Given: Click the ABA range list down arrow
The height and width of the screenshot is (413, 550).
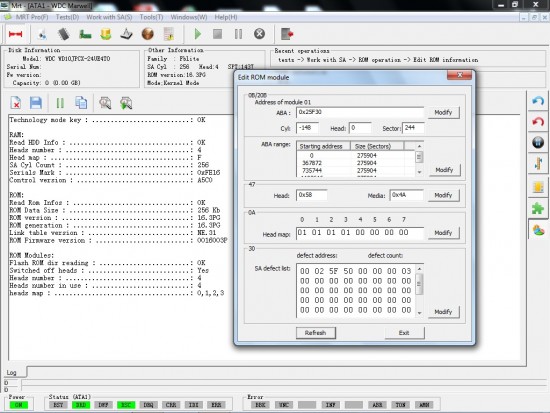Looking at the screenshot, I should (419, 172).
